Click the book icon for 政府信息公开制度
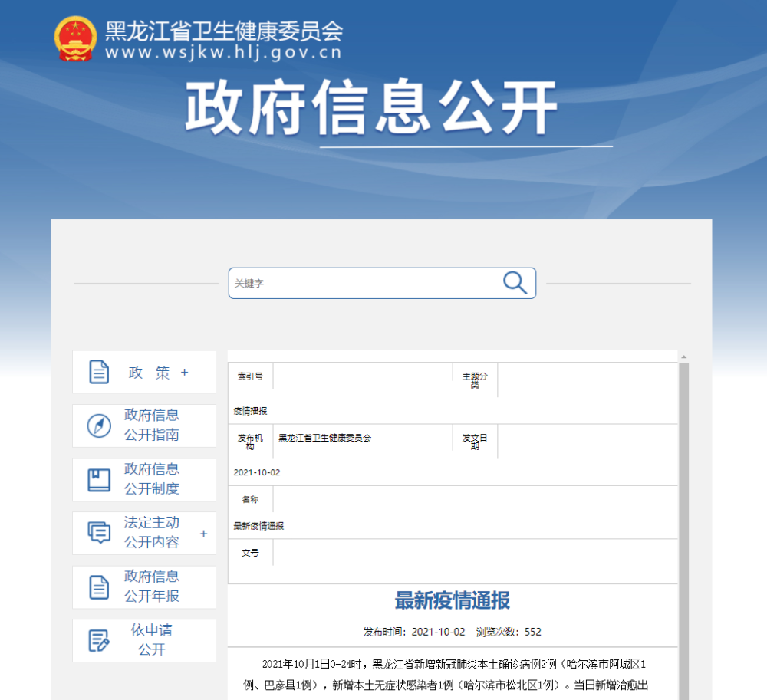 [x=99, y=479]
